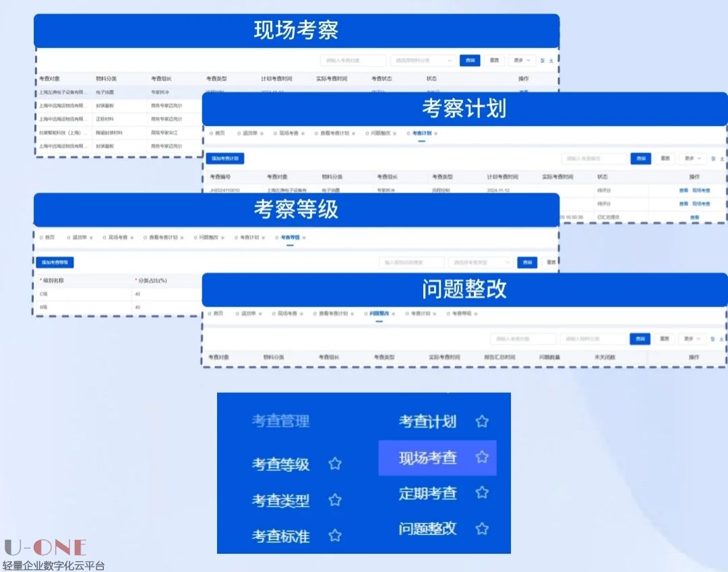Click 重置 button in 问题整改 panel
Image resolution: width=728 pixels, height=572 pixels.
pyautogui.click(x=665, y=339)
